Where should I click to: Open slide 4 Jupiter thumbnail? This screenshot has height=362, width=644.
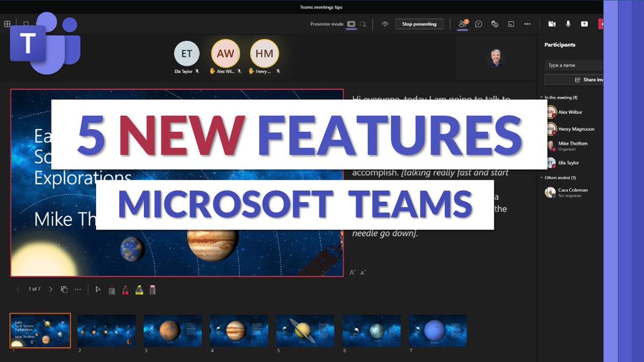coord(239,331)
